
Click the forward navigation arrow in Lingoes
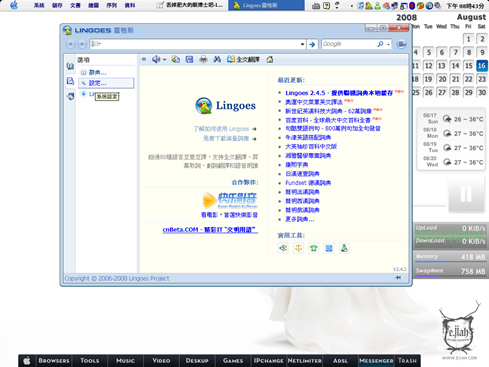82,44
